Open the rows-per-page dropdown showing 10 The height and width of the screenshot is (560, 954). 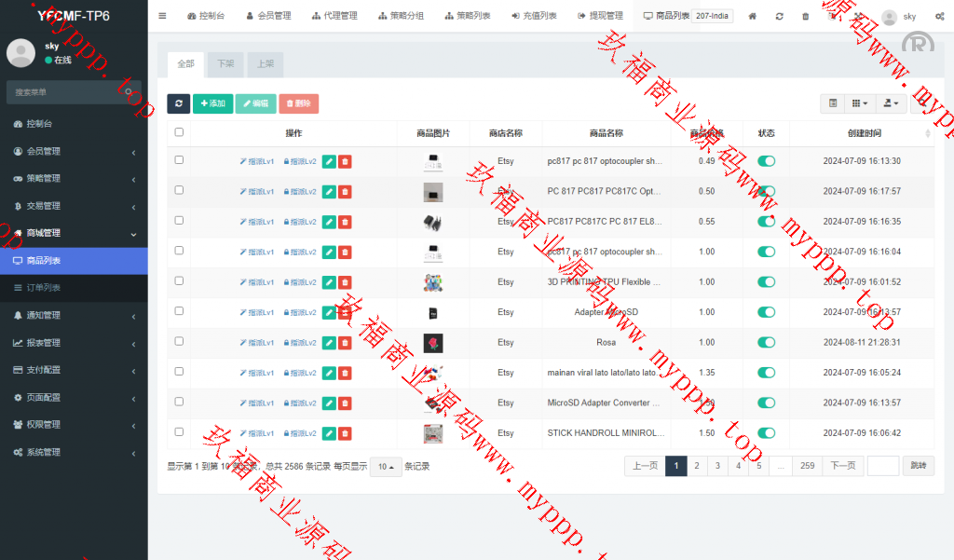point(386,467)
